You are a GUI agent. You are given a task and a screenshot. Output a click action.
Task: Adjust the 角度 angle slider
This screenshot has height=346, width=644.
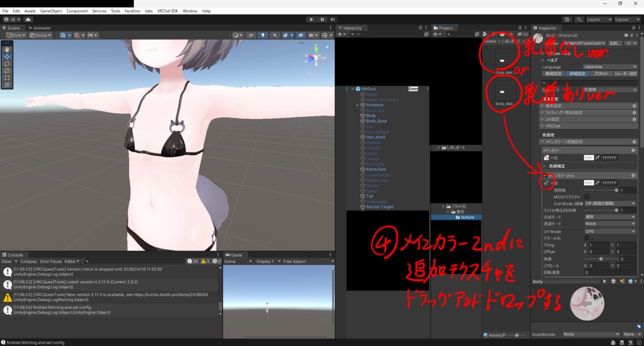601,259
